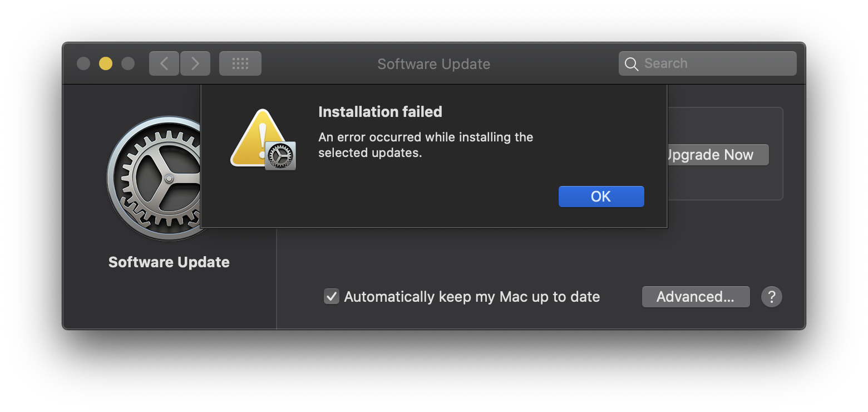Click the magnifying glass search icon
This screenshot has height=412, width=868.
[632, 64]
